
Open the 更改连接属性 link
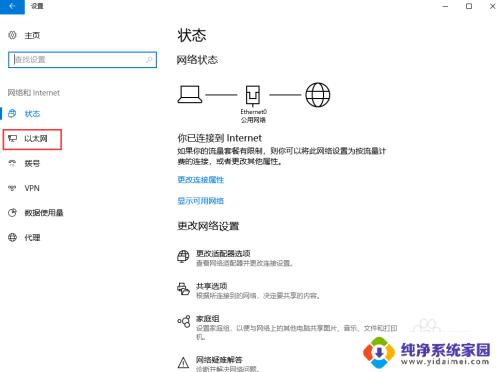click(x=201, y=180)
